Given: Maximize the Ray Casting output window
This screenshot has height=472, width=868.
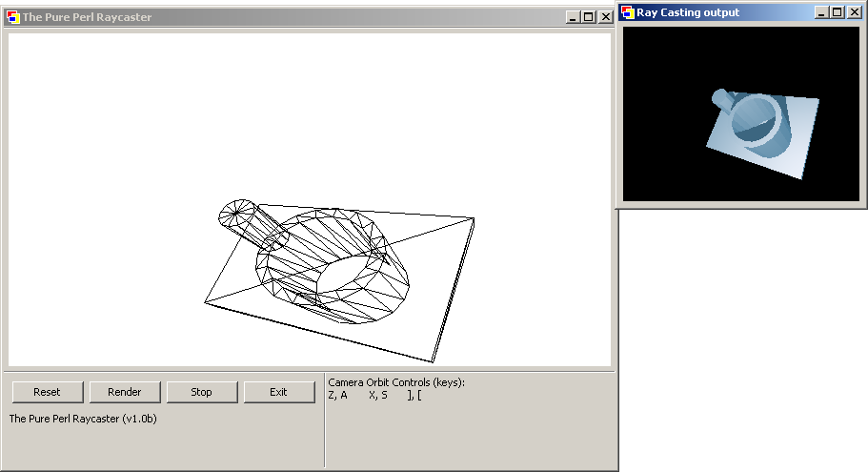Looking at the screenshot, I should [x=837, y=12].
